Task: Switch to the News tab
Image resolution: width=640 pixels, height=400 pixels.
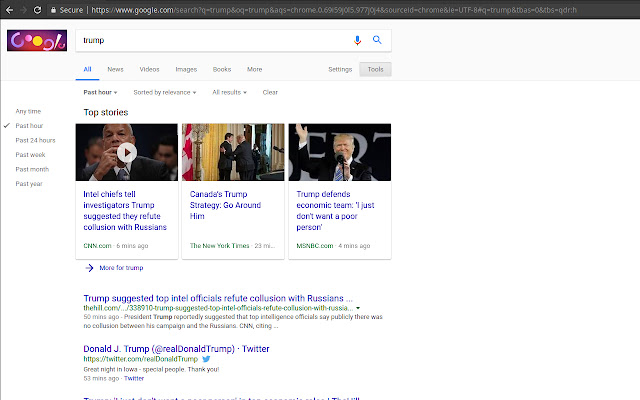Action: click(x=115, y=69)
